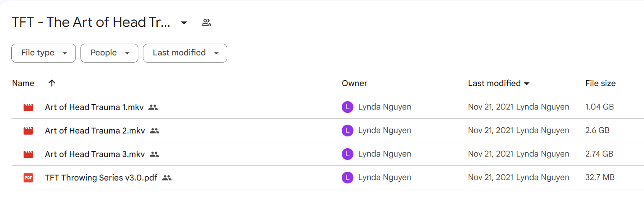
Task: Open Art of Head Trauma 3.mkv file
Action: coord(95,154)
